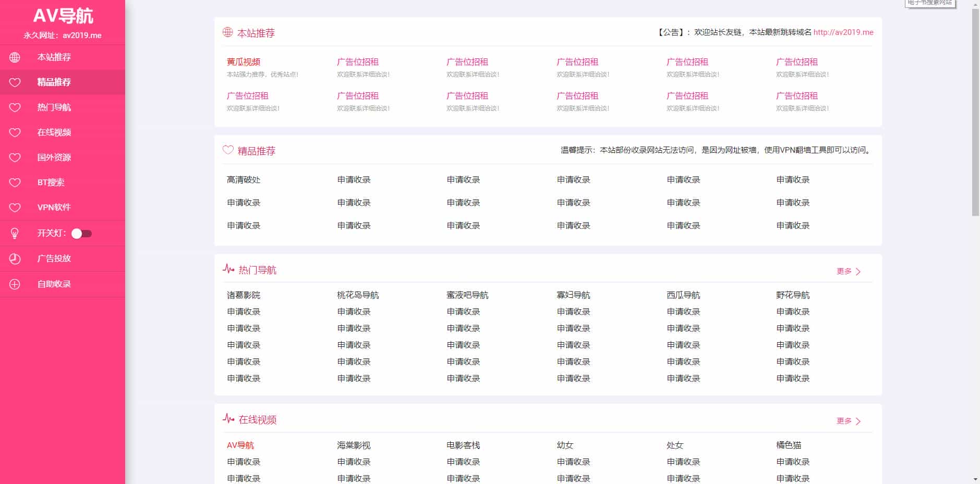
Task: Select the heart icon next to 精品推荐 sidebar entry
Action: pyautogui.click(x=15, y=82)
